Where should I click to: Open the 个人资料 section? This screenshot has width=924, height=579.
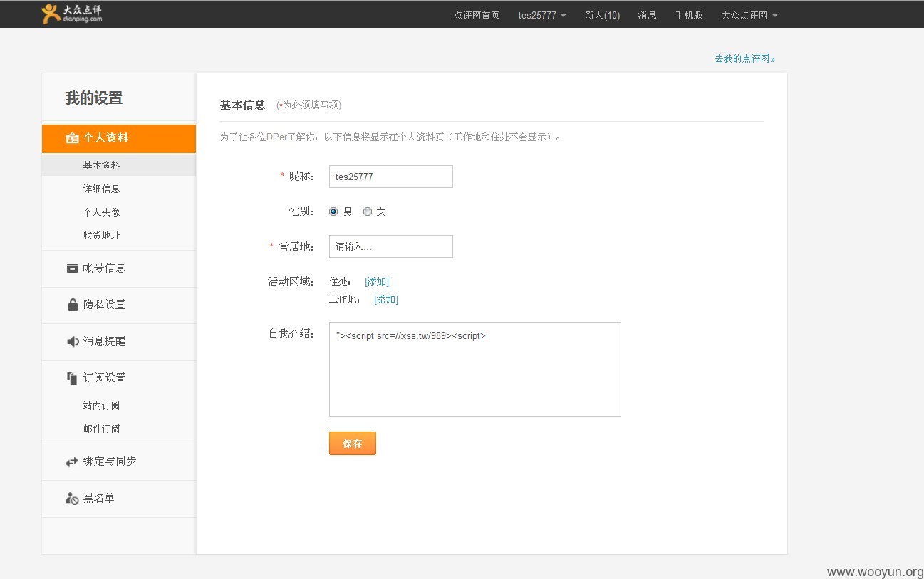(119, 138)
